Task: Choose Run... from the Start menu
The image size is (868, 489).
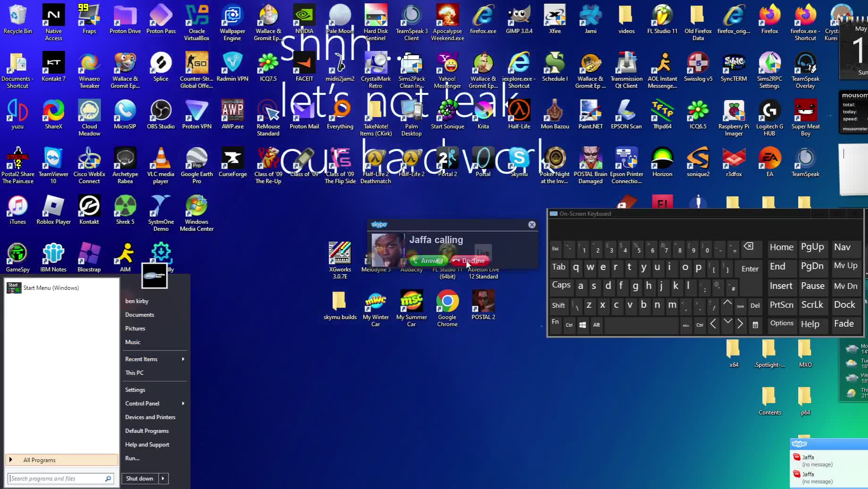Action: tap(132, 458)
